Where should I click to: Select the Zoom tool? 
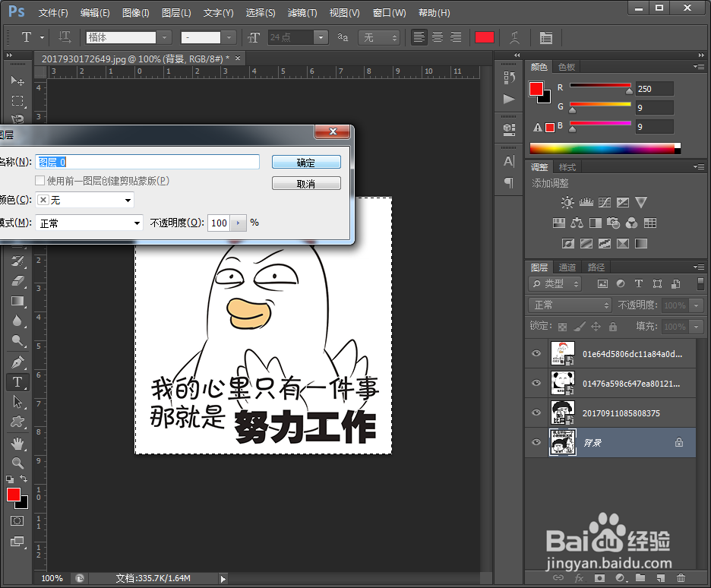pos(17,463)
